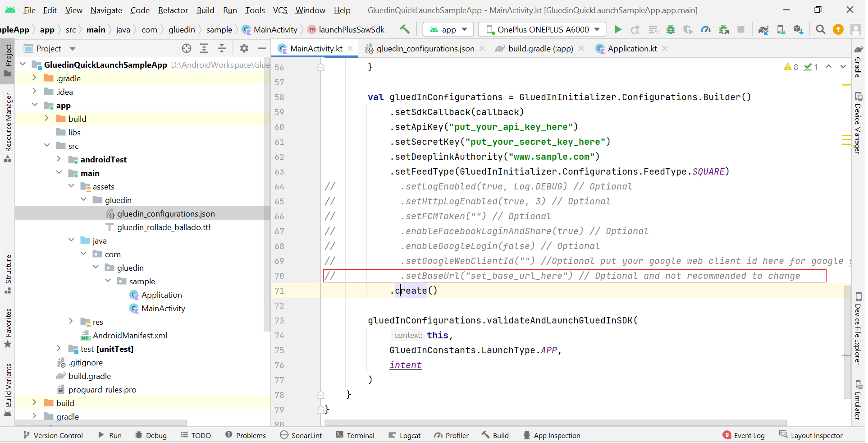This screenshot has width=868, height=443.
Task: Open the Refactor menu
Action: point(173,10)
